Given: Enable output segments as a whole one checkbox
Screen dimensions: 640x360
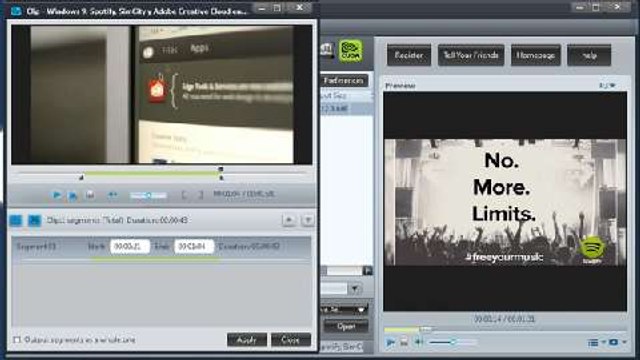Looking at the screenshot, I should tap(17, 340).
